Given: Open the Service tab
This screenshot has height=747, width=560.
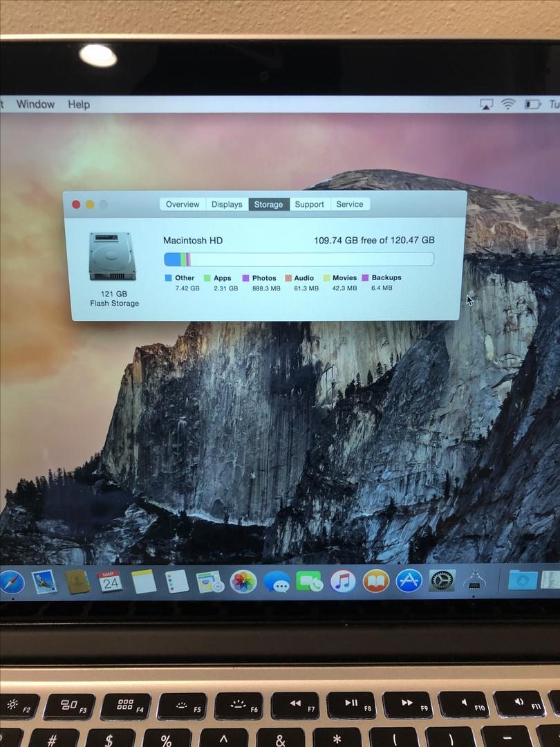Looking at the screenshot, I should (x=350, y=204).
